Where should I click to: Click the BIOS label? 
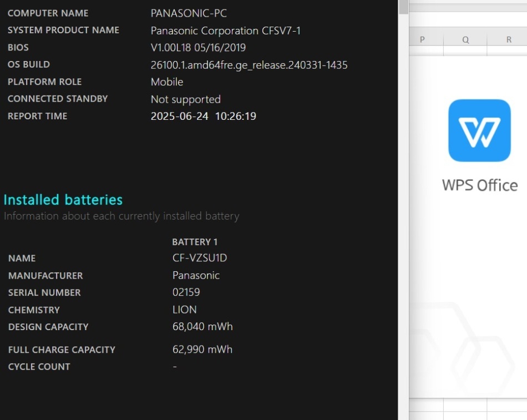(x=18, y=47)
